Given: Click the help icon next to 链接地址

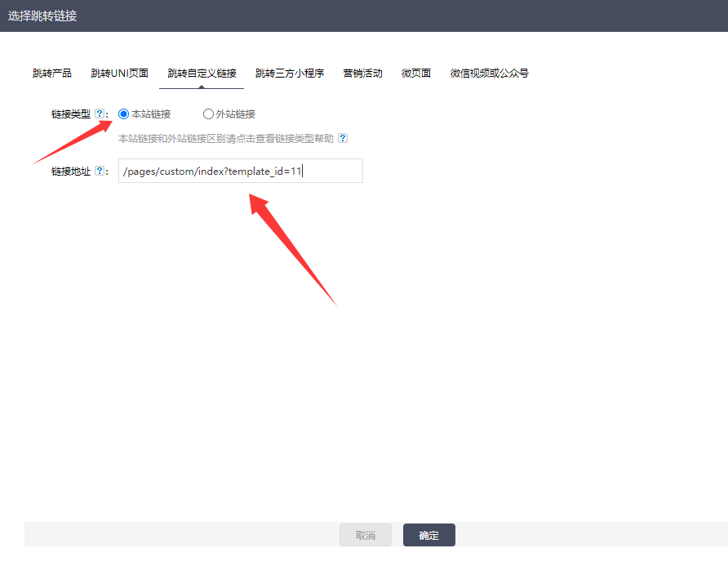Looking at the screenshot, I should (x=100, y=171).
